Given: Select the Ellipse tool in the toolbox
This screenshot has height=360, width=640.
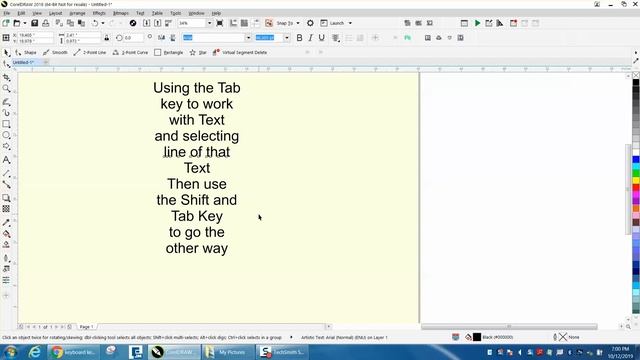Looking at the screenshot, I should point(6,135).
